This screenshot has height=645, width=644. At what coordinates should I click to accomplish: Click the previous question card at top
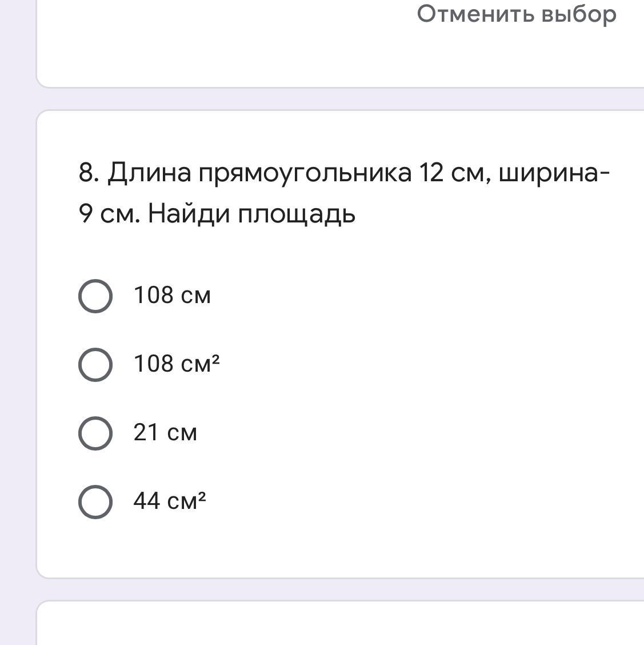click(x=341, y=43)
